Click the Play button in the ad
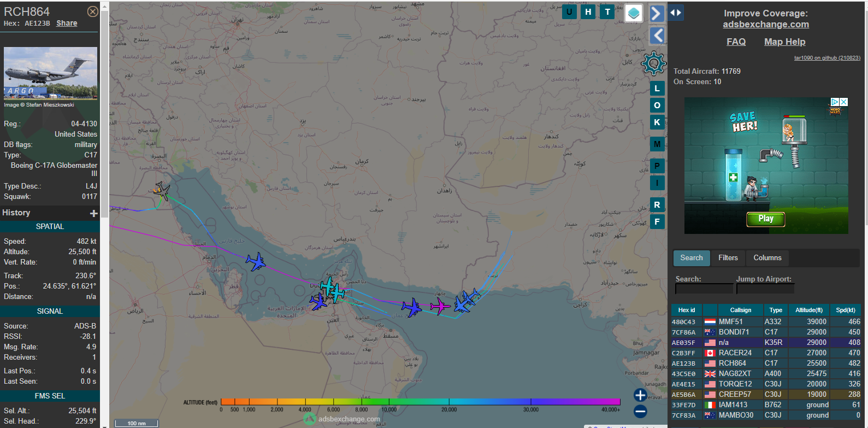 [x=766, y=219]
